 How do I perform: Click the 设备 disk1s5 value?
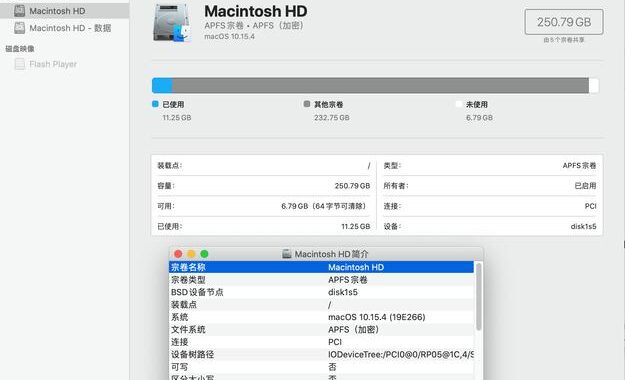point(584,226)
